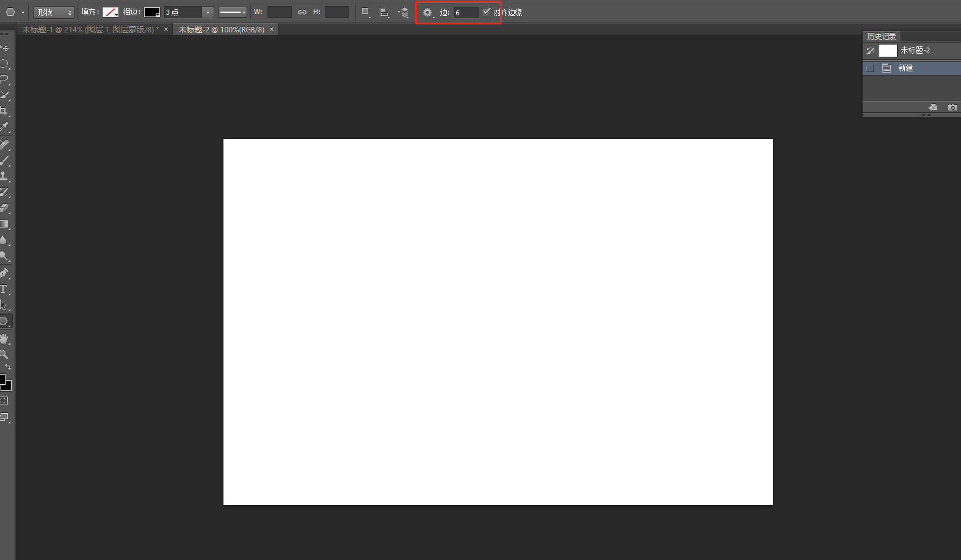Select the 历史记录 panel tab
The image size is (961, 560).
click(881, 37)
